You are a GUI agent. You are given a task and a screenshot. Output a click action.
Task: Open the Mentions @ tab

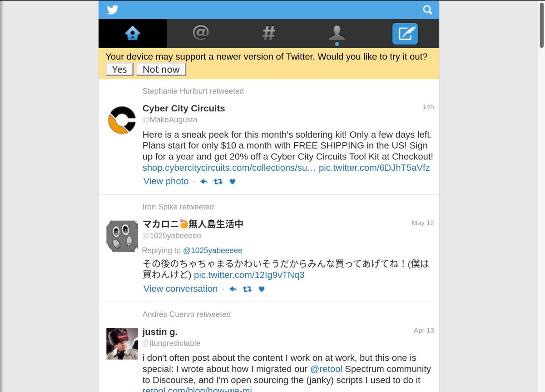click(x=201, y=33)
